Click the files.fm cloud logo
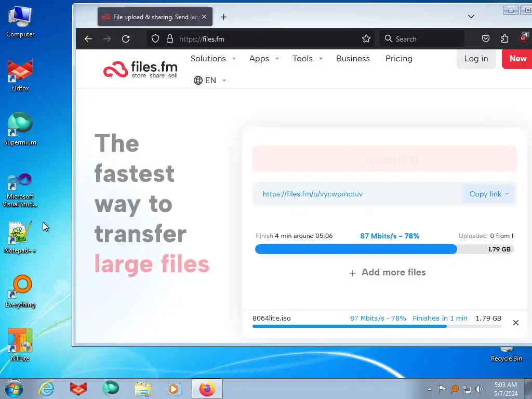 140,69
